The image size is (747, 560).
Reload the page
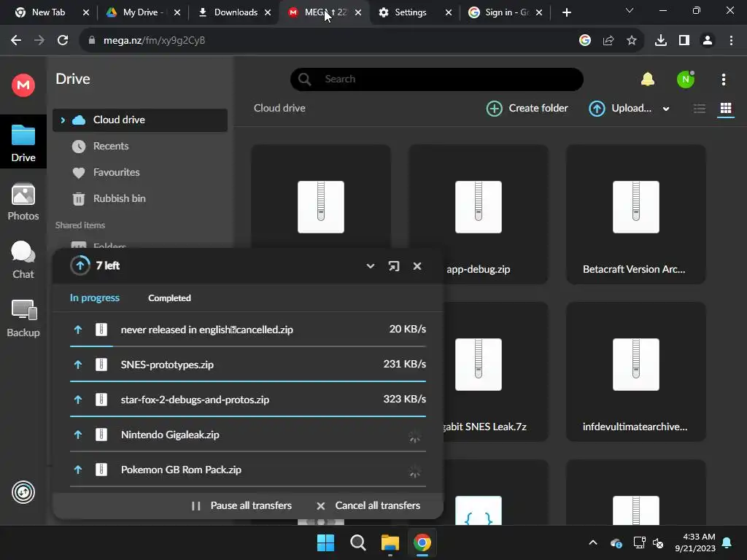(x=63, y=41)
